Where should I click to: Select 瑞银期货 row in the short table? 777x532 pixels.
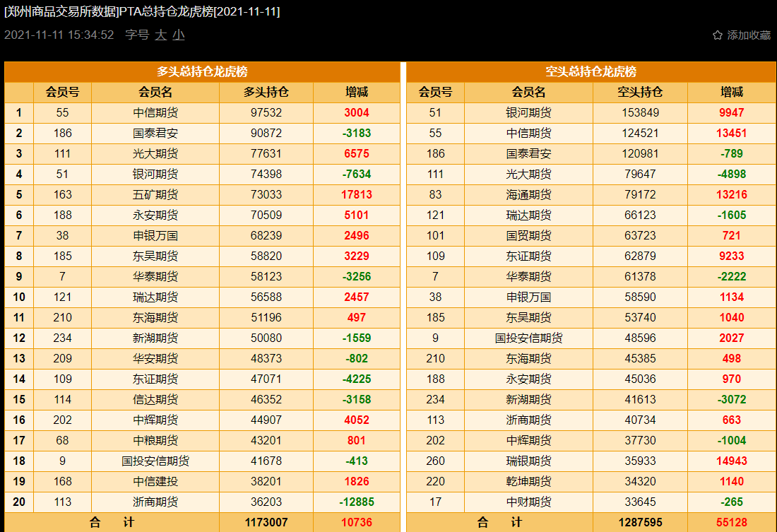click(528, 461)
